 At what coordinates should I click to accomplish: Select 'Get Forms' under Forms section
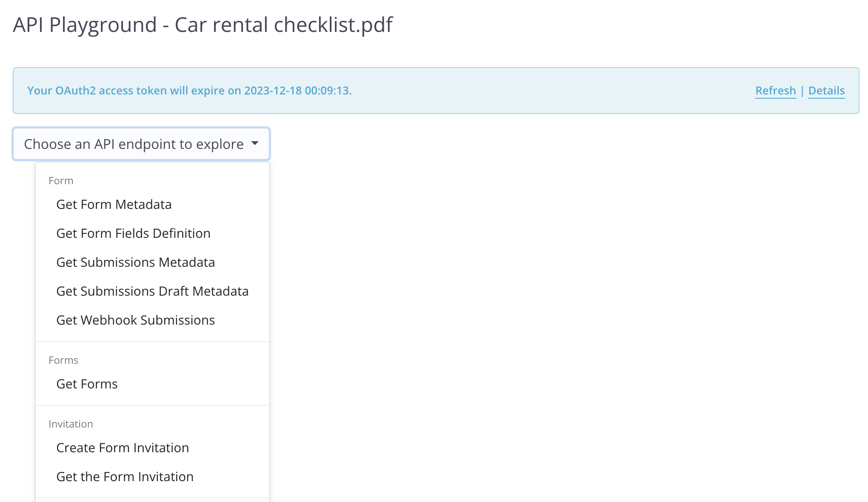click(87, 383)
